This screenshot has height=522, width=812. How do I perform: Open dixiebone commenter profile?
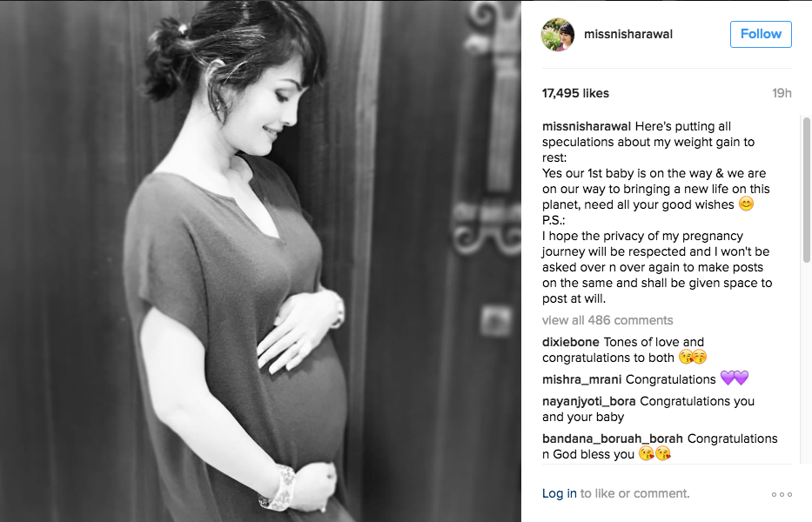(x=571, y=342)
